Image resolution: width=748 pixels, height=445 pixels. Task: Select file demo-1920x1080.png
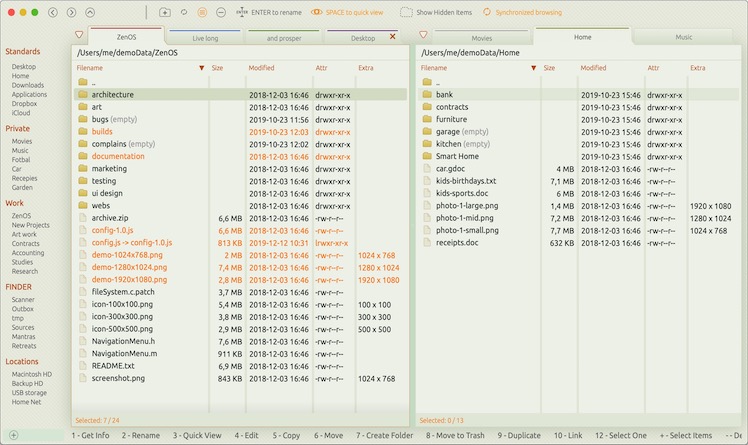(x=240, y=279)
